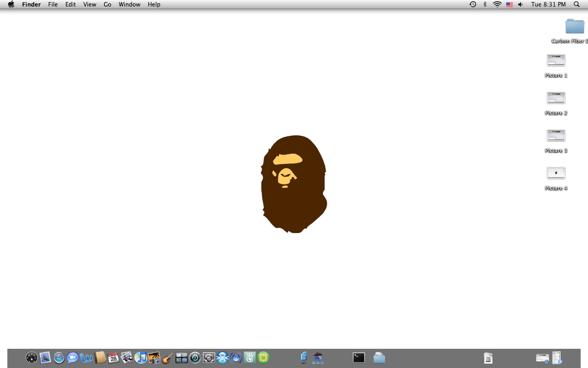The height and width of the screenshot is (368, 588).
Task: Open iCal calendar icon in Dock
Action: pyautogui.click(x=114, y=358)
